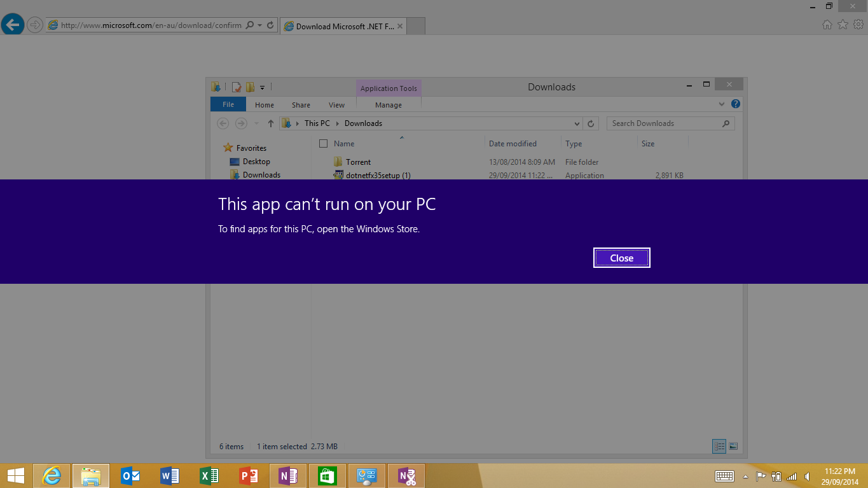
Task: Open Internet Explorer tools gear menu
Action: [x=858, y=25]
